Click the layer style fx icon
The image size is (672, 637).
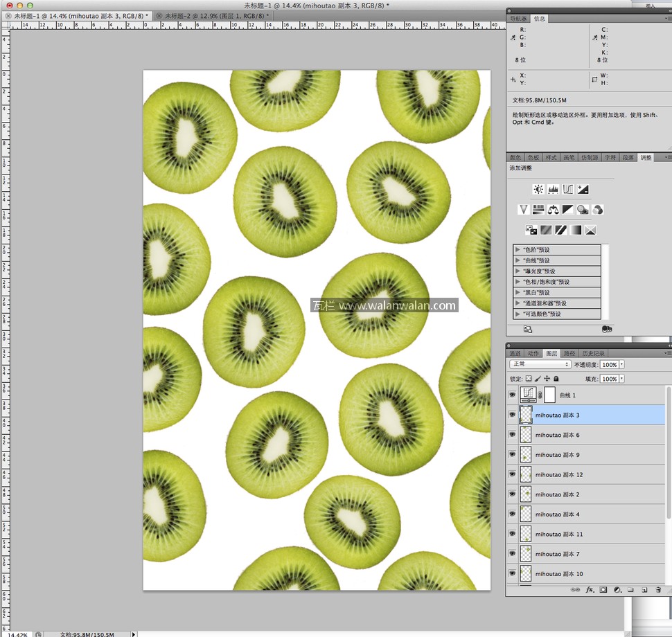click(590, 590)
